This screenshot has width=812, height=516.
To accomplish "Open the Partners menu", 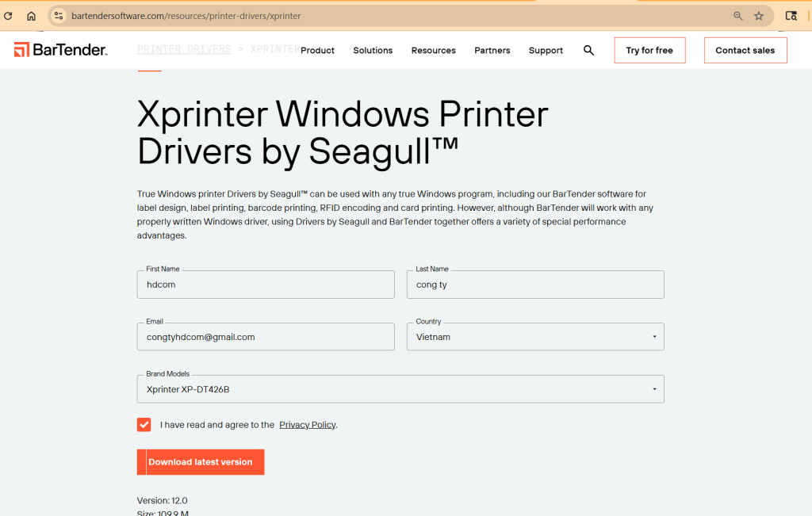I will (492, 50).
